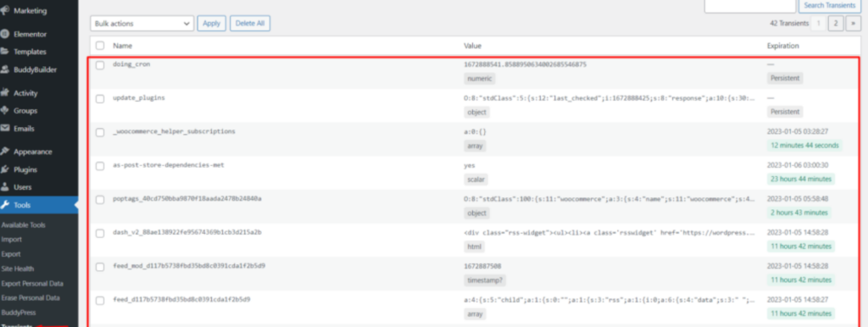Click the Users person icon
Image resolution: width=868 pixels, height=327 pixels.
point(5,187)
